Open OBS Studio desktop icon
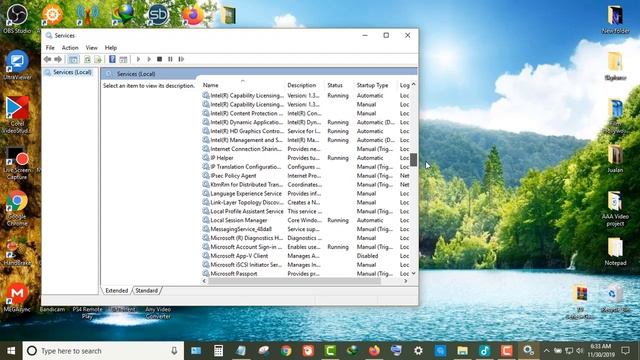This screenshot has width=640, height=360. tap(17, 18)
